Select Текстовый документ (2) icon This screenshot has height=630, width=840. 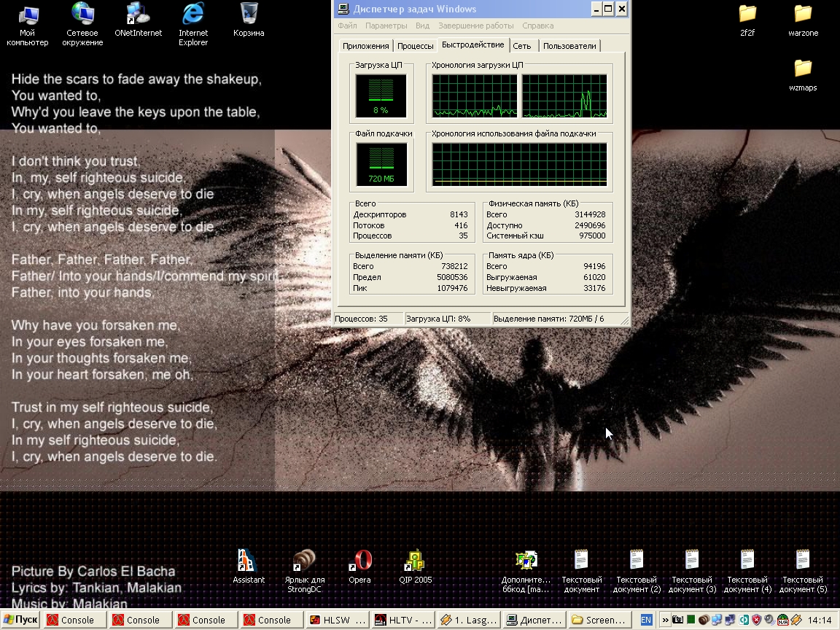[x=637, y=571]
